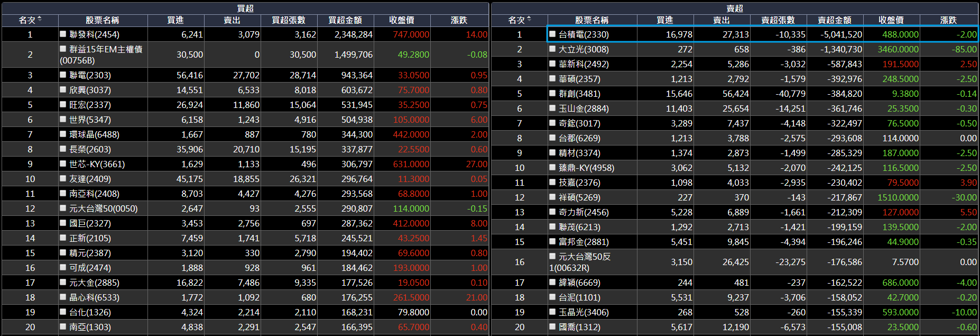Check the 群益15年EM主權債 checkbox
Screen dimensions: 980x336
click(63, 49)
